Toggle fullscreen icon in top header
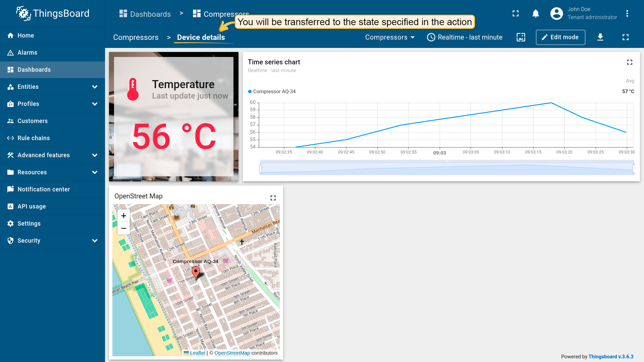The width and height of the screenshot is (644, 362). point(516,14)
